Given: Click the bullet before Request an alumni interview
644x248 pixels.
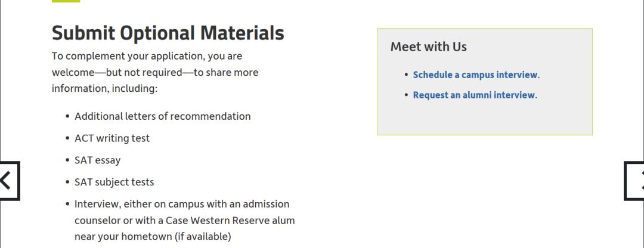Looking at the screenshot, I should [x=406, y=95].
